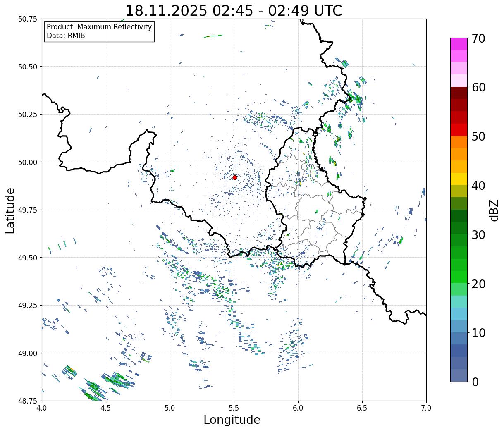Click the plot title "18.11.2025 02:45 - 02:49 UTC"
504x430 pixels.
(x=234, y=10)
